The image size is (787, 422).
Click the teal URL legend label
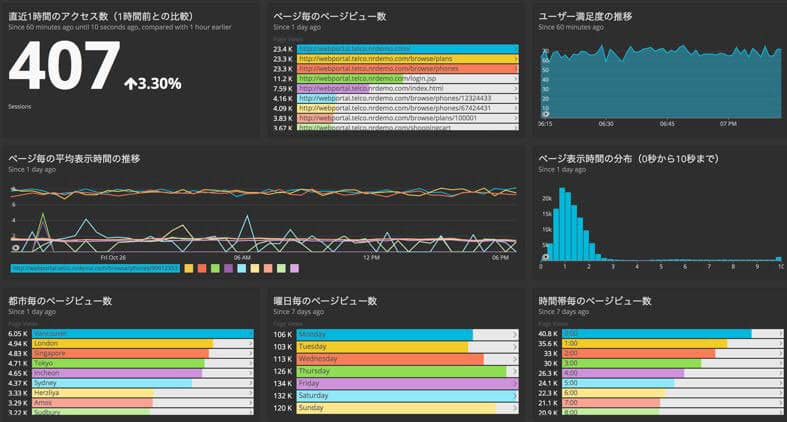click(x=95, y=268)
